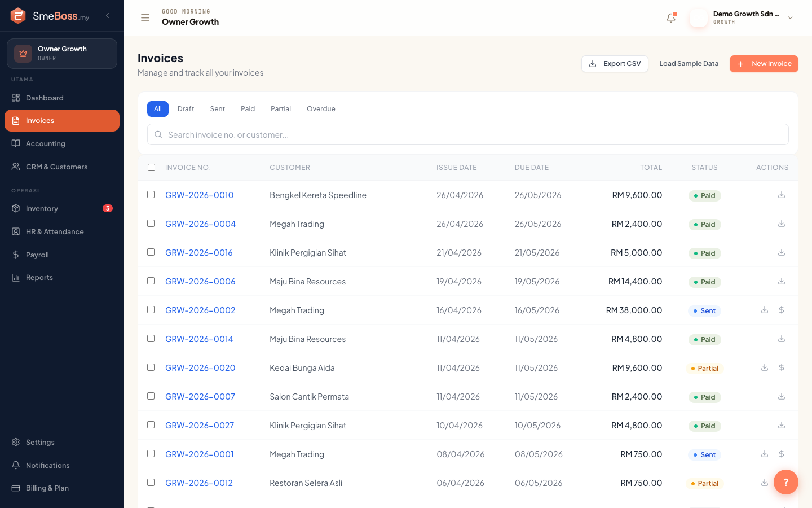Viewport: 812px width, 508px height.
Task: Open Reports from the sidebar
Action: pos(62,277)
